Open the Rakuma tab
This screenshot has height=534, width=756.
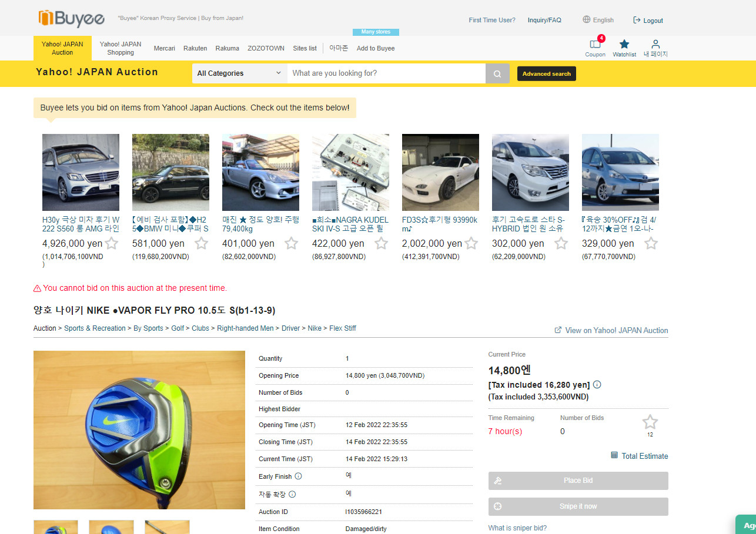227,48
